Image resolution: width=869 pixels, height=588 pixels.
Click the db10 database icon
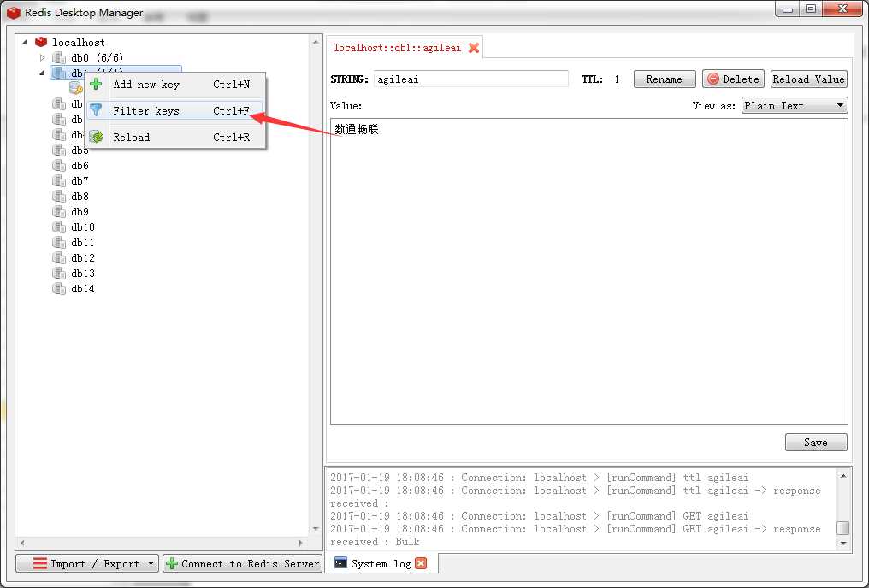pos(59,227)
